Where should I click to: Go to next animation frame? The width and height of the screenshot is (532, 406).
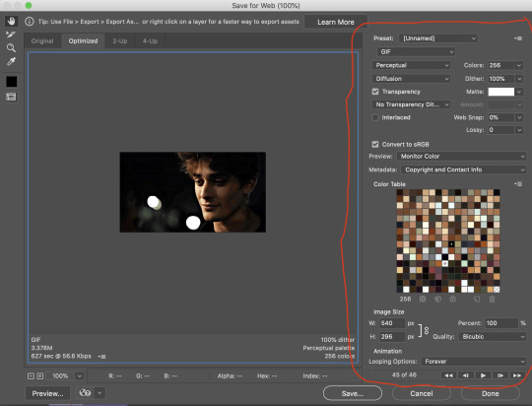[499, 375]
